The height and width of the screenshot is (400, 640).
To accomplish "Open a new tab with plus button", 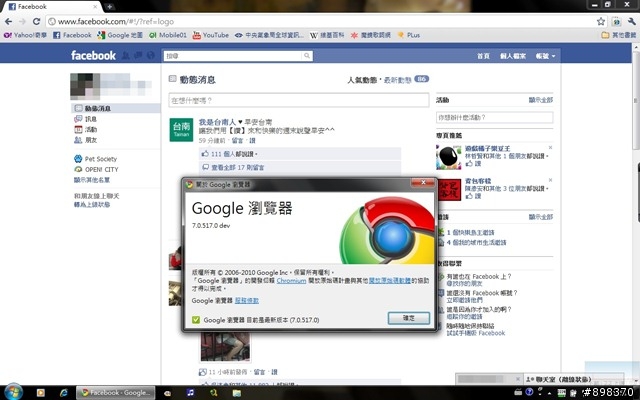I will click(x=109, y=7).
